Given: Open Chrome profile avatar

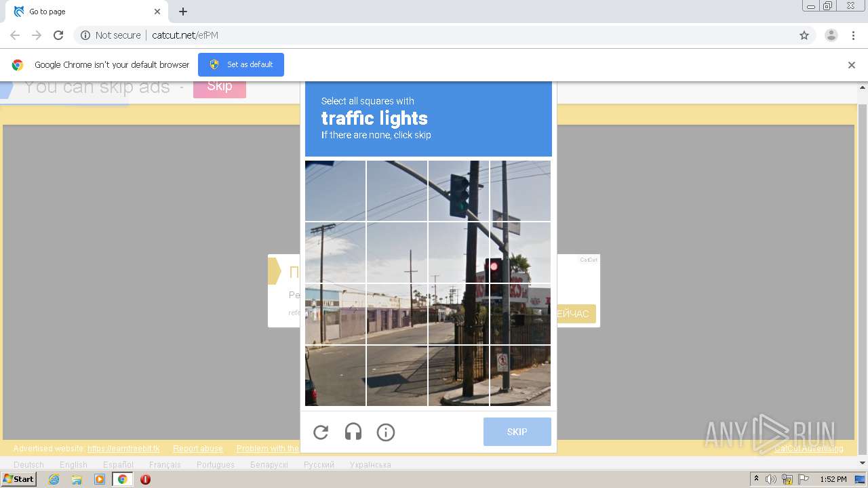Looking at the screenshot, I should (831, 35).
